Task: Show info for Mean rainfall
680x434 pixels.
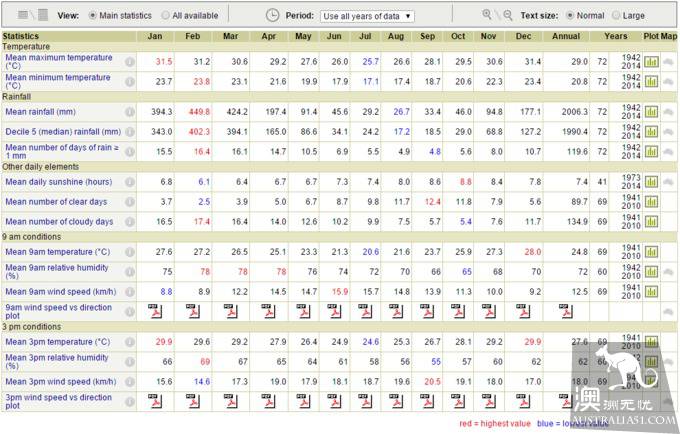Action: (130, 112)
